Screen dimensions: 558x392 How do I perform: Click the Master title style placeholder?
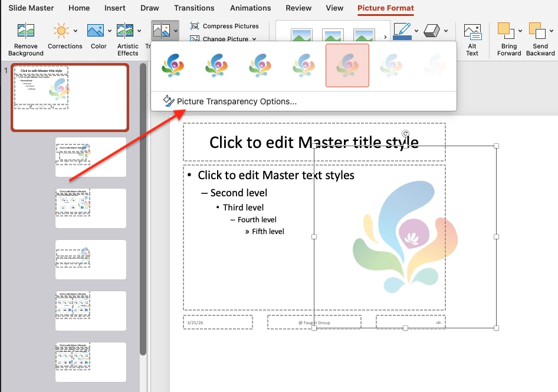click(x=248, y=142)
